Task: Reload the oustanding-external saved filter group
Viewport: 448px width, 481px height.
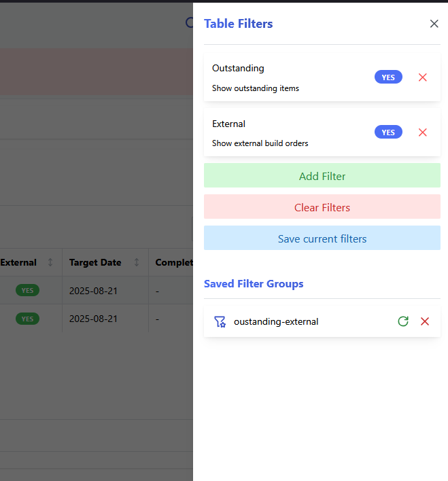Action: coord(403,321)
